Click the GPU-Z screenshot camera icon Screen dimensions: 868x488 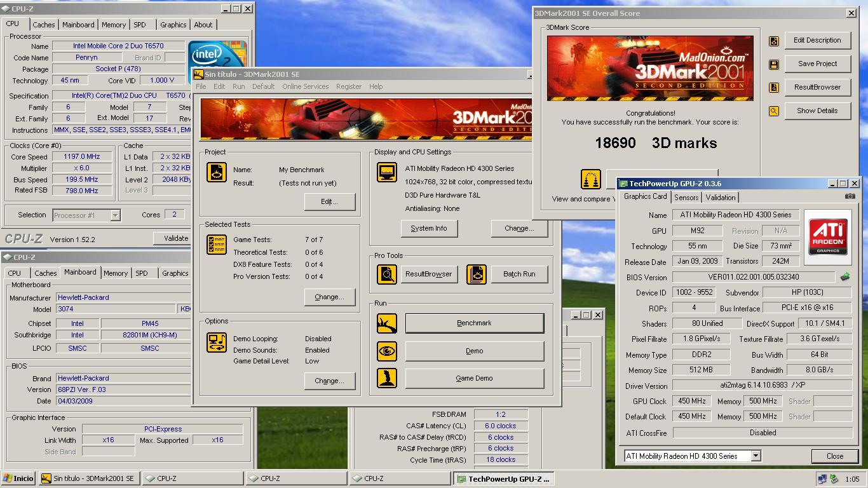click(850, 196)
